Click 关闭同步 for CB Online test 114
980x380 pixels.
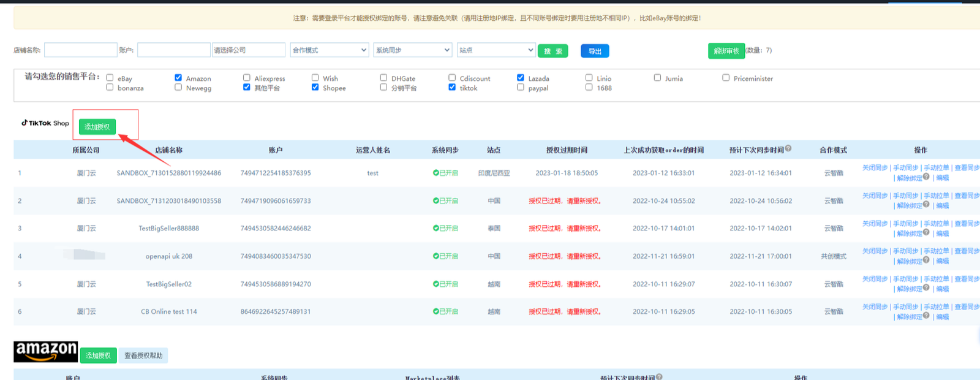(x=875, y=307)
